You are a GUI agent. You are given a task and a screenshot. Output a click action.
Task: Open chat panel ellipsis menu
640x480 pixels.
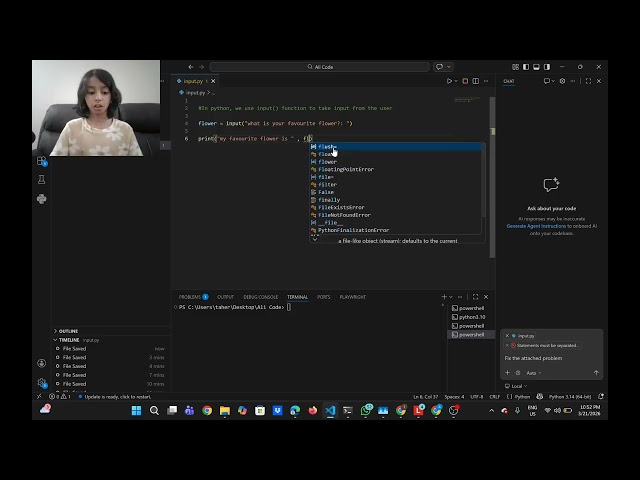(573, 81)
